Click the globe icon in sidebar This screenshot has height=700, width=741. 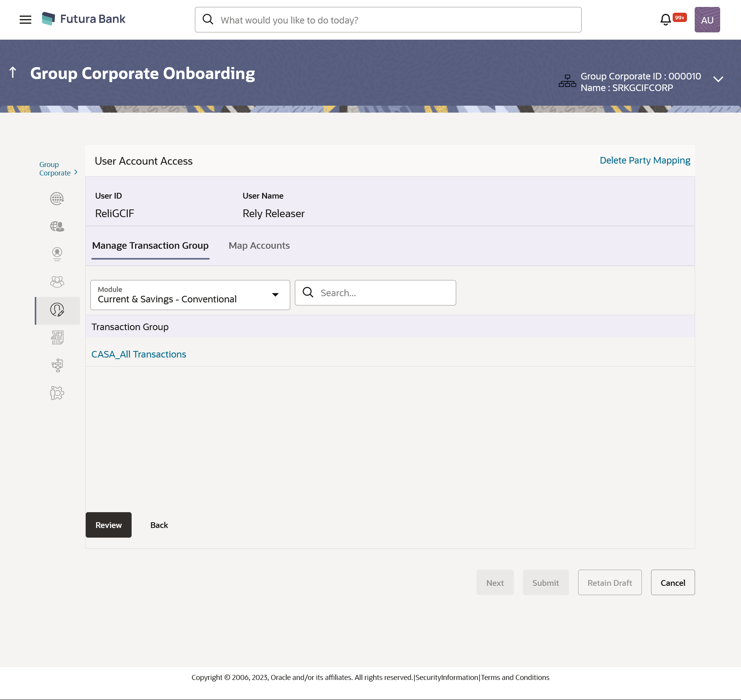coord(57,199)
